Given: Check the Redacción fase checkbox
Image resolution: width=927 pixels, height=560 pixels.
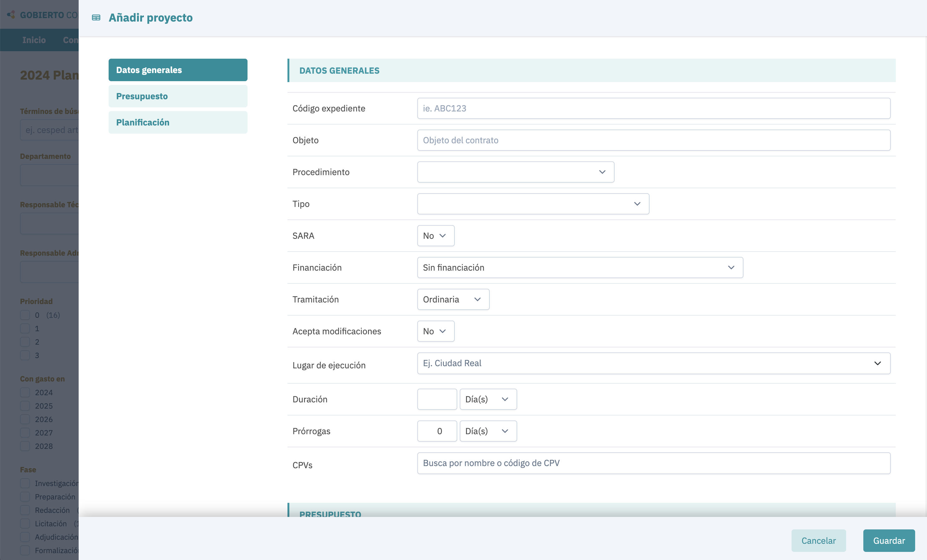Looking at the screenshot, I should coord(25,510).
